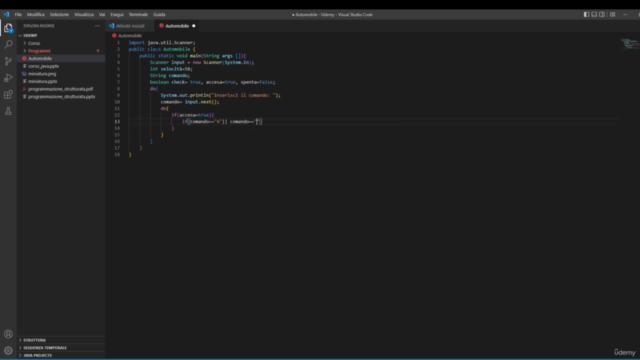
Task: Click on the int velocità line
Action: 171,69
